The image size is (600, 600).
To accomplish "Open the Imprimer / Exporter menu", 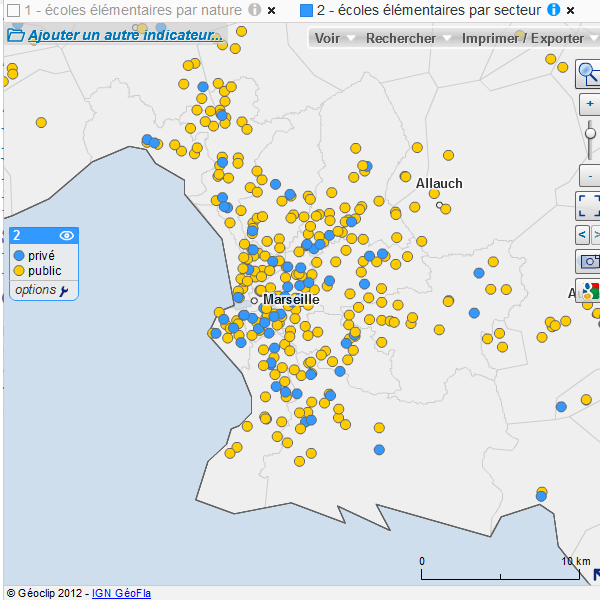I will point(523,39).
